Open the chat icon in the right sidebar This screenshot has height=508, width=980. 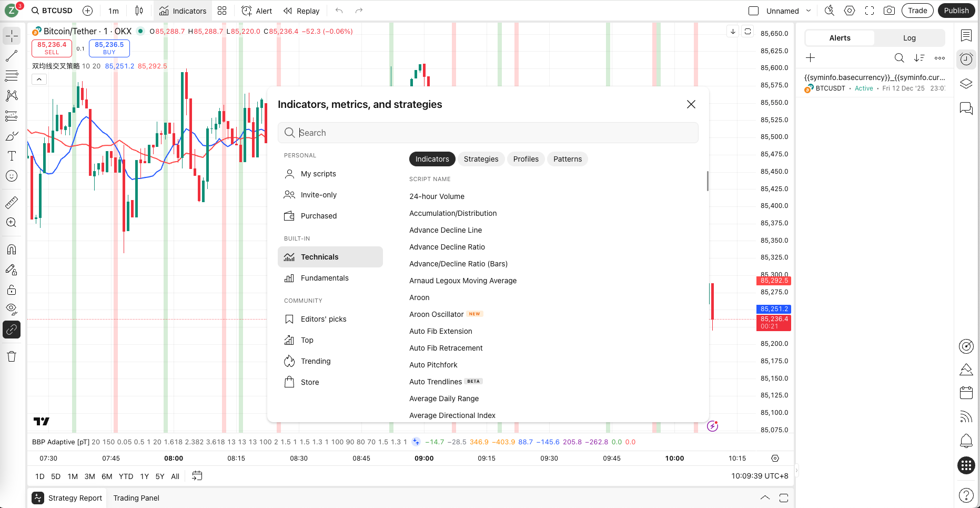click(x=966, y=108)
